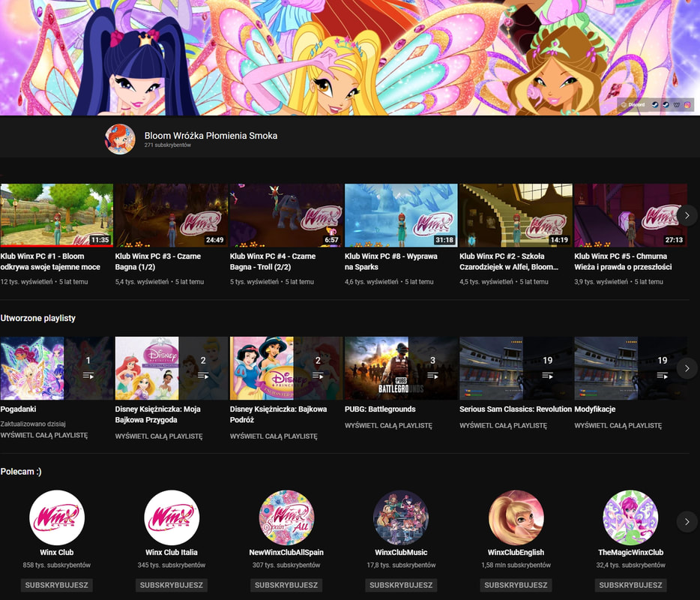
Task: Play the Klub Winx PC #1 video thumbnail
Action: point(57,215)
